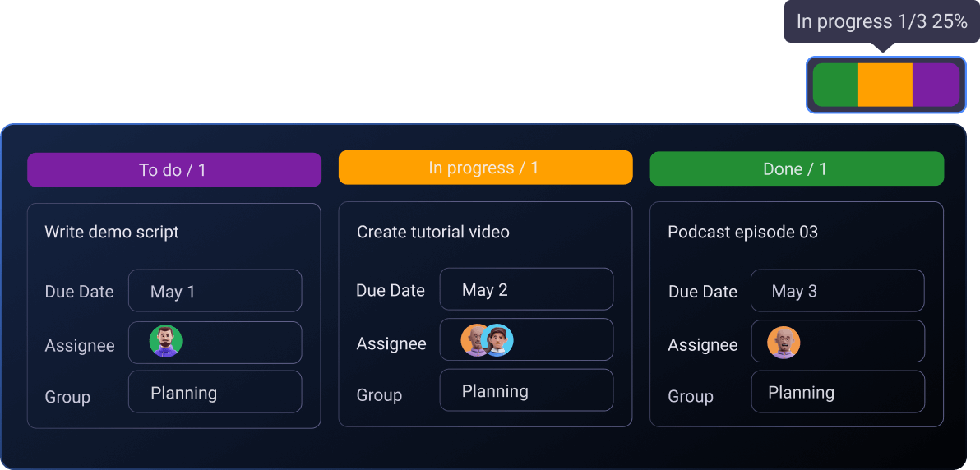
Task: Click the In progress 1/3 25% tooltip
Action: pyautogui.click(x=881, y=21)
